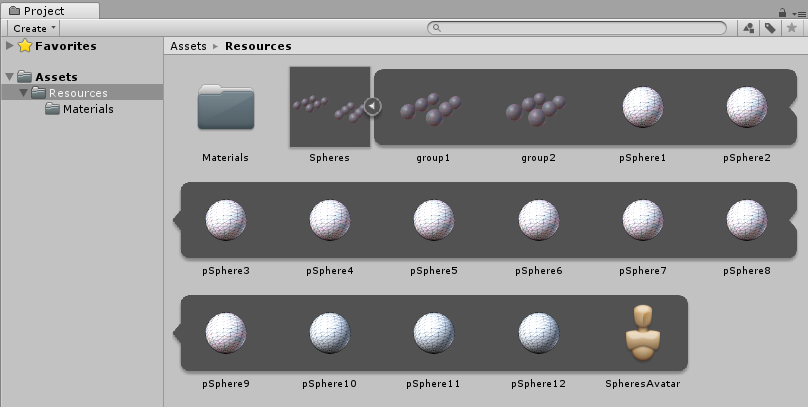
Task: Click Assets in the breadcrumb path
Action: coord(188,46)
